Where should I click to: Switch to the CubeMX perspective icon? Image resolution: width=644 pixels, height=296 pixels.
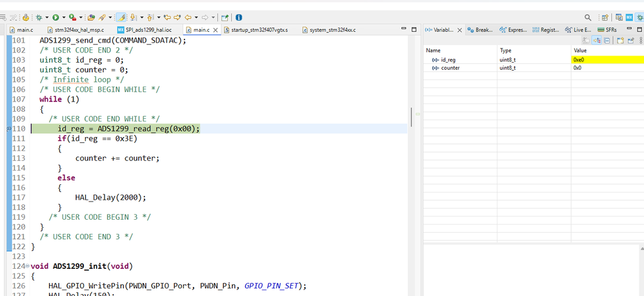629,17
